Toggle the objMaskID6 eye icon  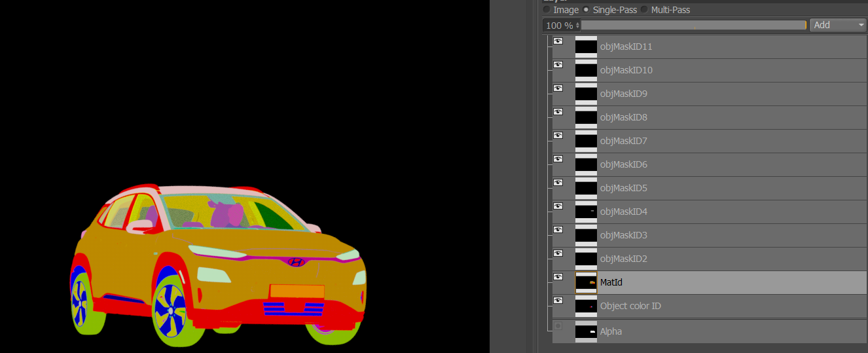tap(558, 159)
